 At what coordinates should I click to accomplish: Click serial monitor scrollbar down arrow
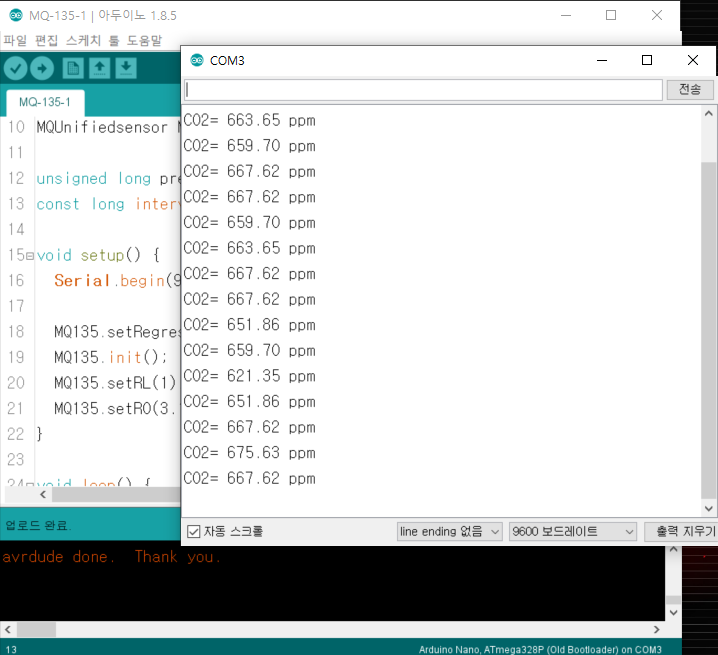tap(708, 508)
